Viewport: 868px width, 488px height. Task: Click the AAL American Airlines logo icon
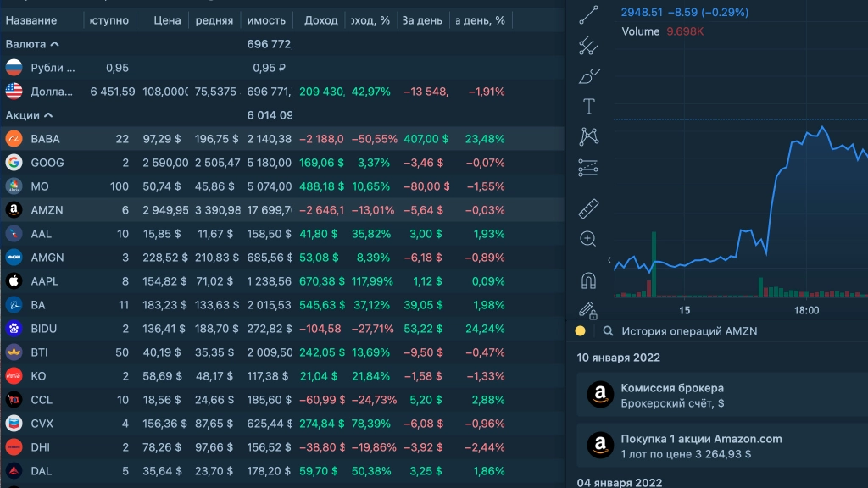[14, 234]
